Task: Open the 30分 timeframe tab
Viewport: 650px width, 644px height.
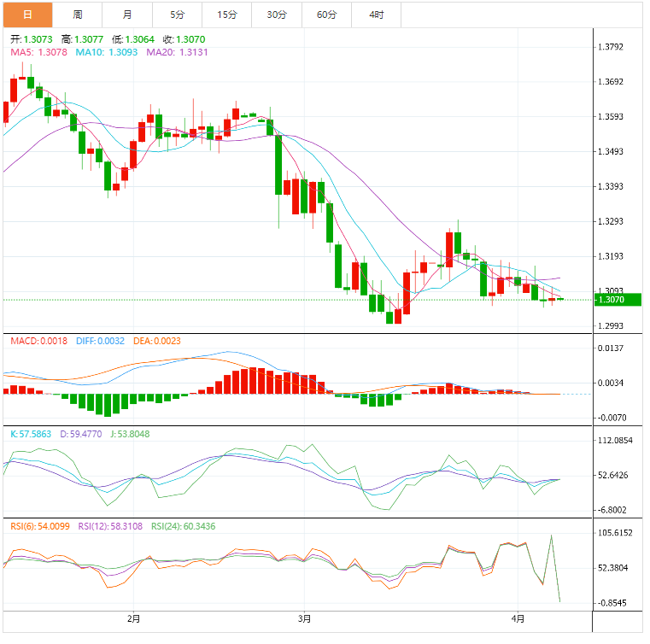Action: pyautogui.click(x=277, y=15)
